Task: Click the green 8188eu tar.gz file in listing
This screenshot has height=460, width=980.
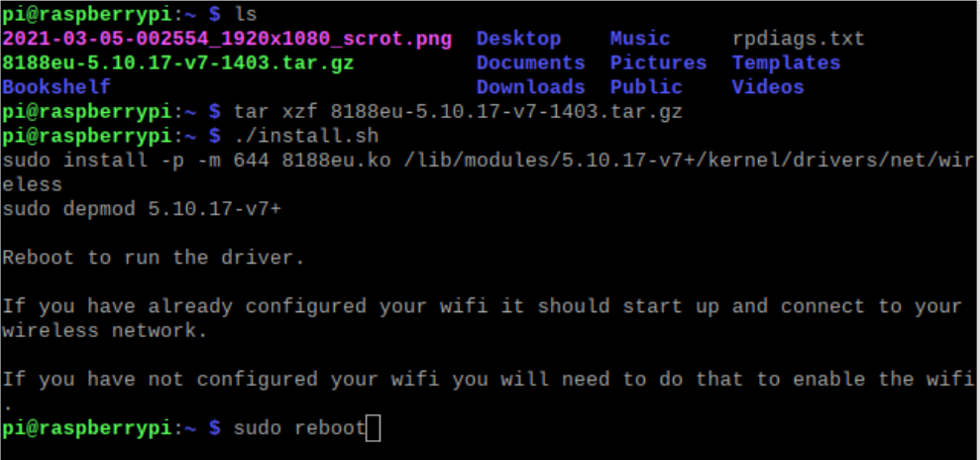Action: (x=178, y=63)
